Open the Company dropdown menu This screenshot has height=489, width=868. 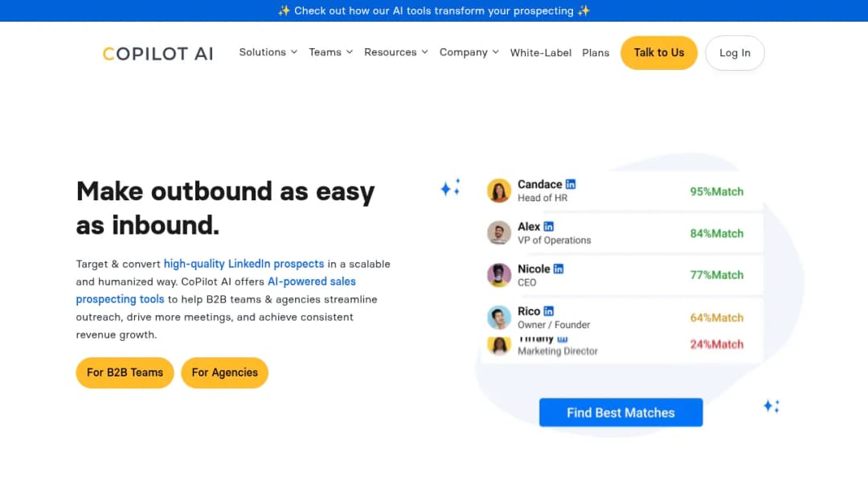click(x=469, y=52)
